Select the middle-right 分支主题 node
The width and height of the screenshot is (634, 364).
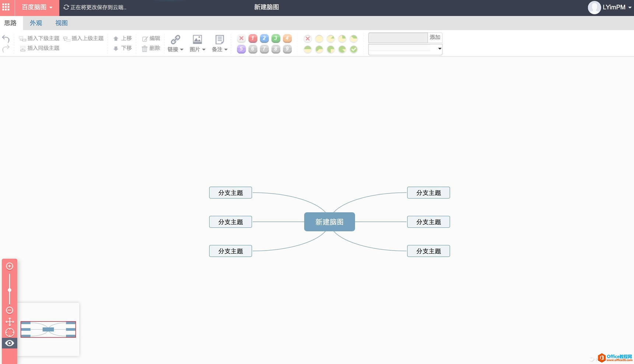428,222
